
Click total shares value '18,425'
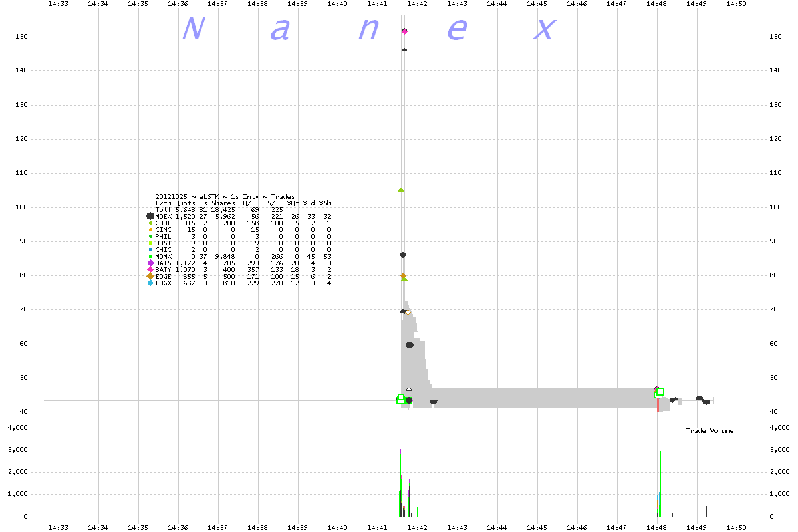(x=223, y=210)
